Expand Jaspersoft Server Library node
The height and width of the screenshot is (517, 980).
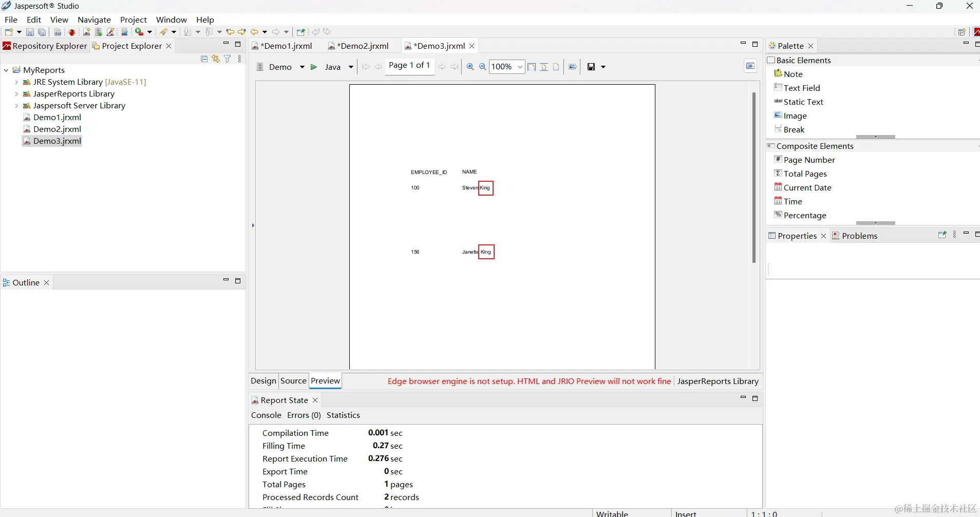point(16,105)
